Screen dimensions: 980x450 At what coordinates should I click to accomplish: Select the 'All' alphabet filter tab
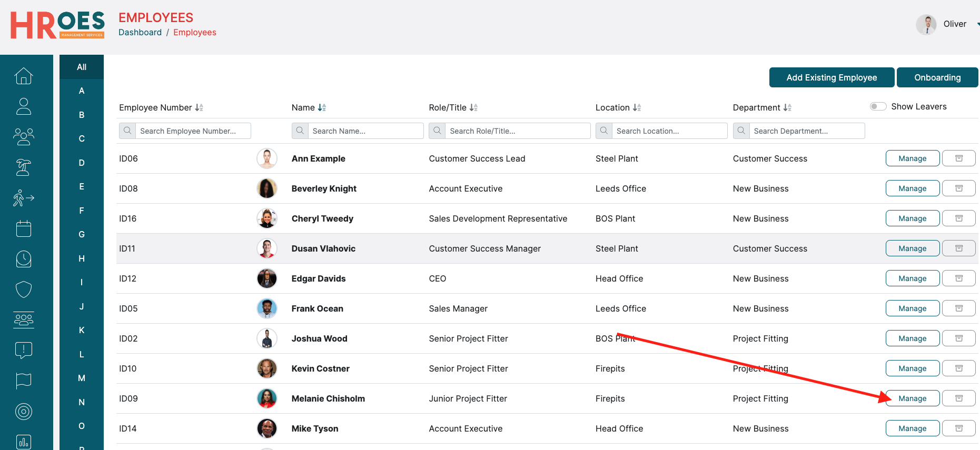click(82, 67)
